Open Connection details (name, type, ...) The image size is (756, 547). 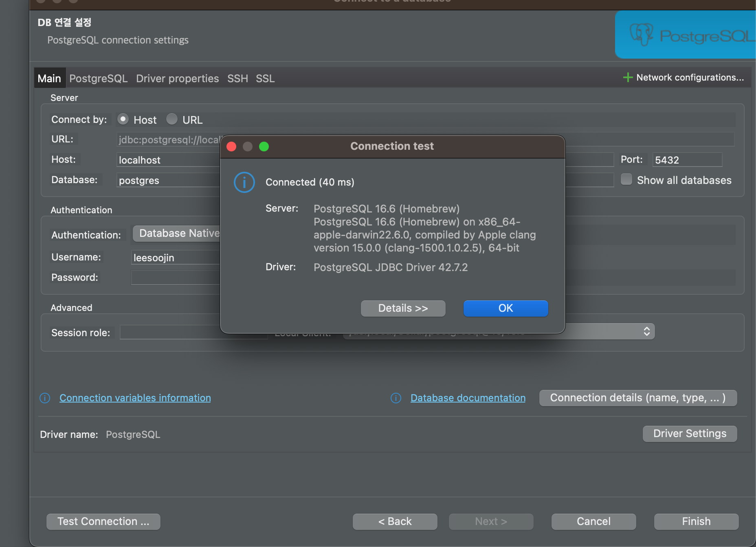638,398
